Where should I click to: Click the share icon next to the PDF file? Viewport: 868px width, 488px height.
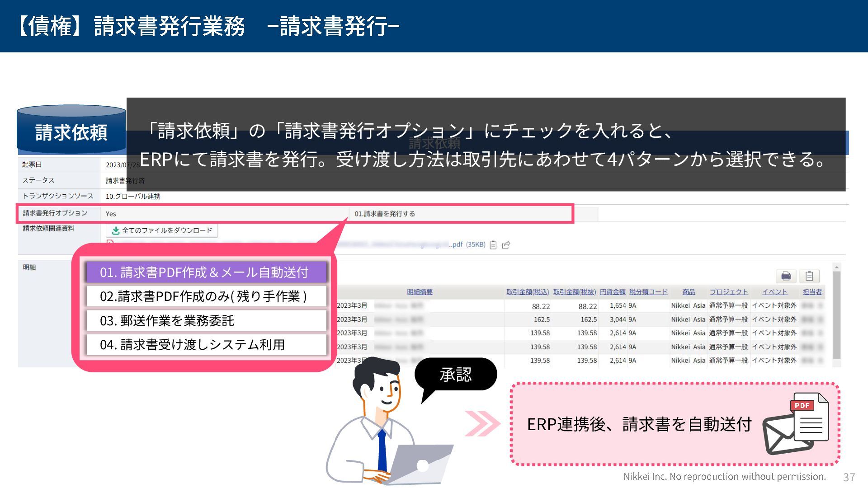click(506, 245)
